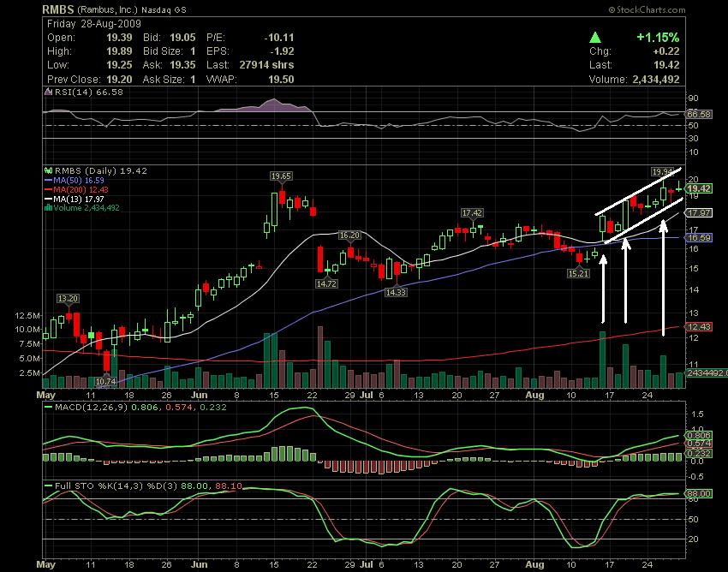728x572 pixels.
Task: Click the Nasdaq GS exchange label
Action: (164, 9)
